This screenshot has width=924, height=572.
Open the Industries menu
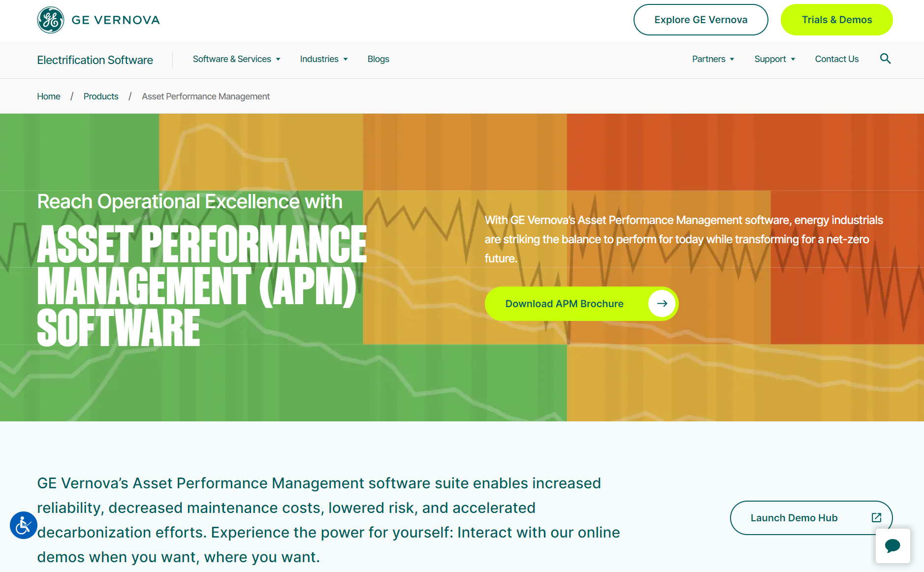tap(324, 59)
